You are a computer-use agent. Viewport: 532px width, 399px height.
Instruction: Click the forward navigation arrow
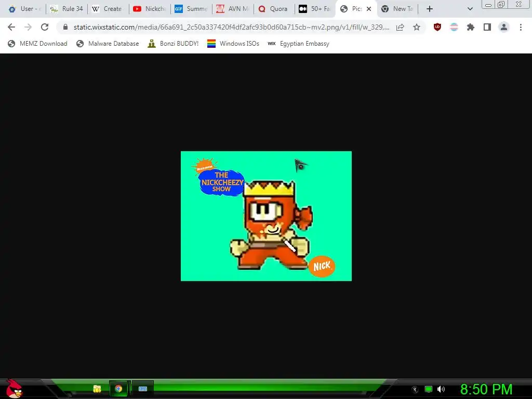tap(28, 27)
